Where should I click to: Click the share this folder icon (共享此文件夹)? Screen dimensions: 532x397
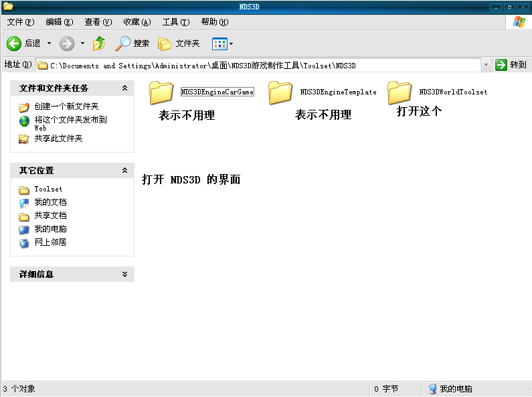[x=23, y=139]
